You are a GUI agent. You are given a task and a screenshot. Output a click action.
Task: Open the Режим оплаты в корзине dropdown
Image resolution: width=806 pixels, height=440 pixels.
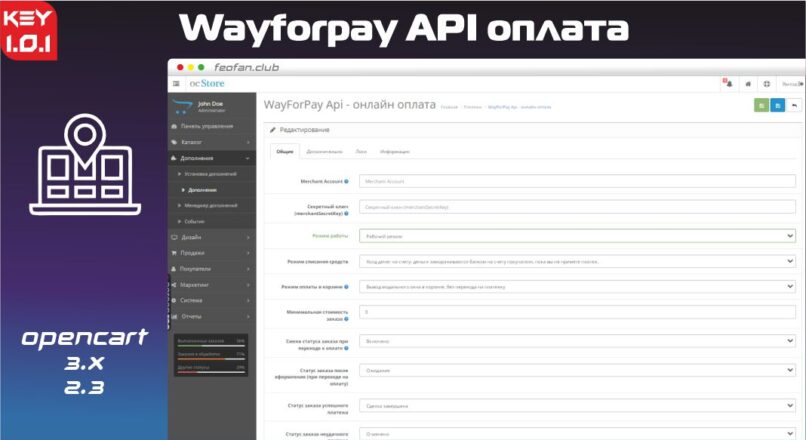pos(577,286)
